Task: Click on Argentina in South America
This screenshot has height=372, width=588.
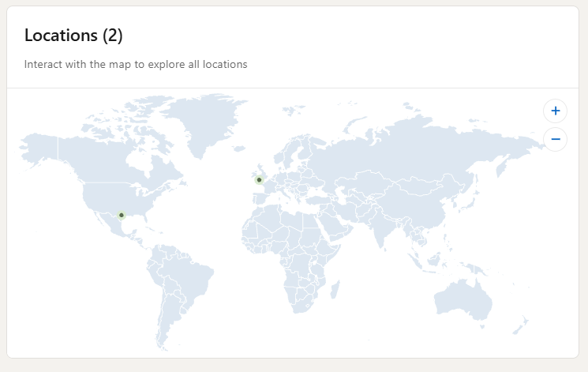Action: [170, 319]
